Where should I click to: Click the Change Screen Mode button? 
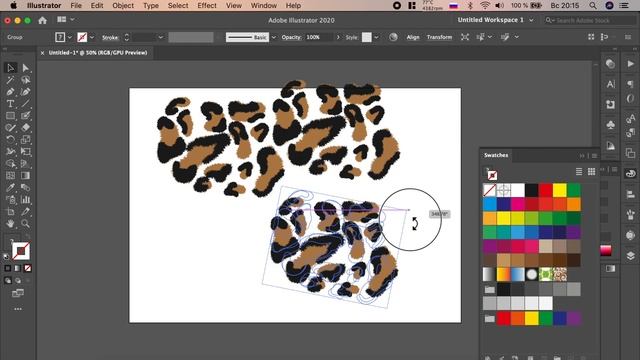[18, 293]
